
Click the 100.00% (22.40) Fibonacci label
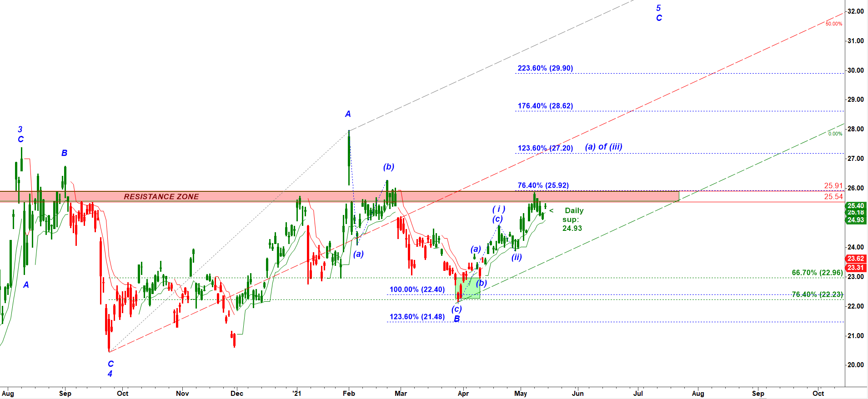417,289
